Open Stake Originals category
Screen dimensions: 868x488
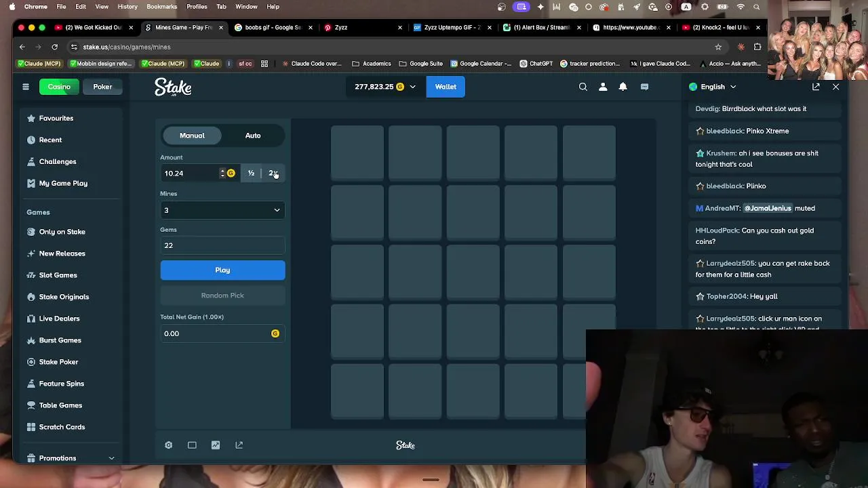64,297
